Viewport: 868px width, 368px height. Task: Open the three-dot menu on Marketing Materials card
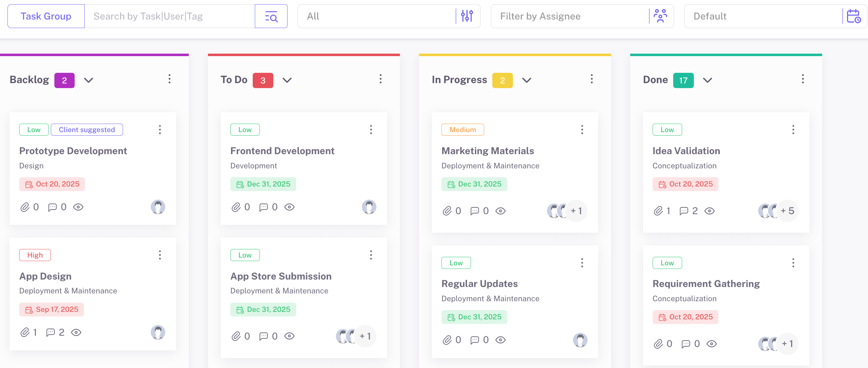pos(582,130)
